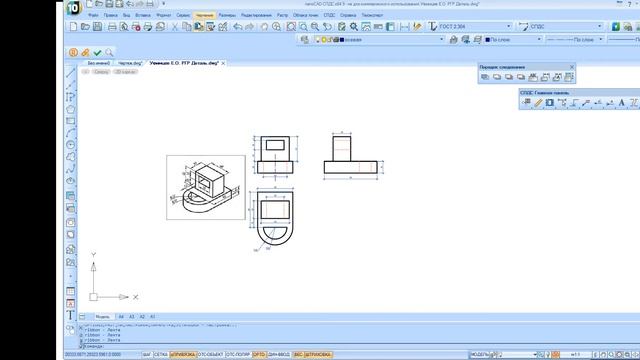The image size is (640, 360).
Task: Select the Rectangle tool in left toolbar
Action: tap(71, 121)
